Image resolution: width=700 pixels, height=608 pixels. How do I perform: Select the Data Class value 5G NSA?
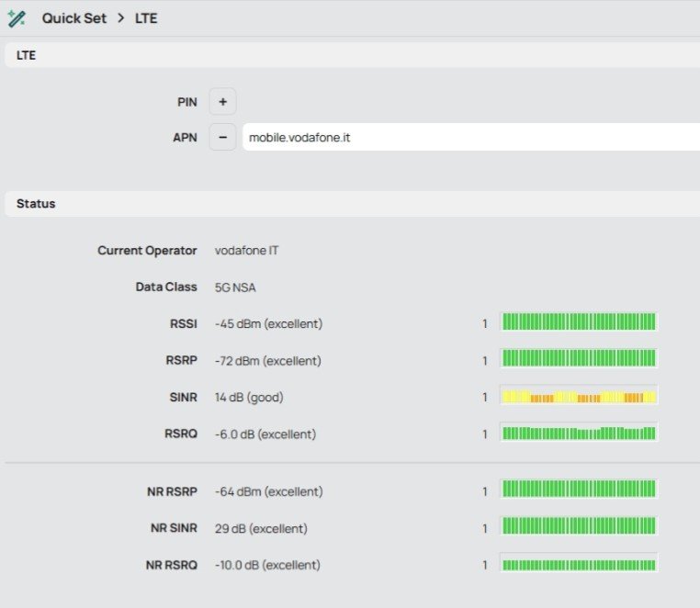pos(235,287)
